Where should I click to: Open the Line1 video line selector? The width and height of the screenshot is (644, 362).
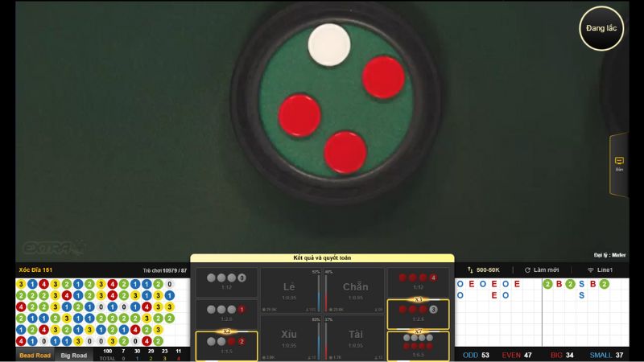tap(601, 269)
